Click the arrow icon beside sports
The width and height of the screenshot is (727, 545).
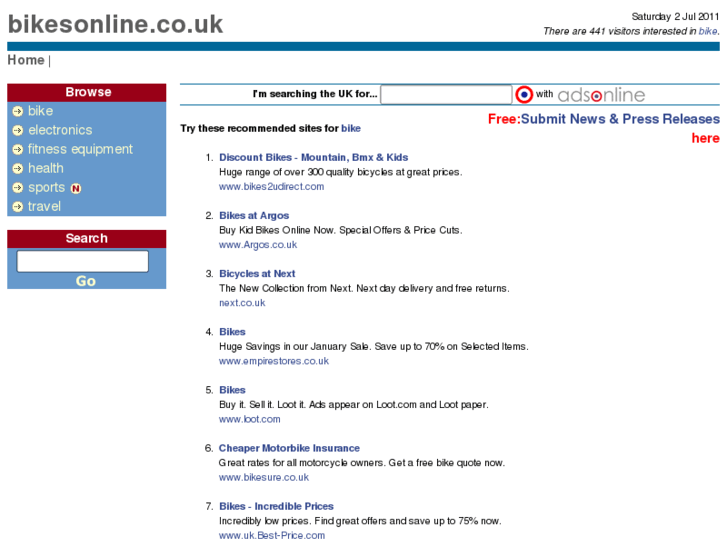[18, 187]
